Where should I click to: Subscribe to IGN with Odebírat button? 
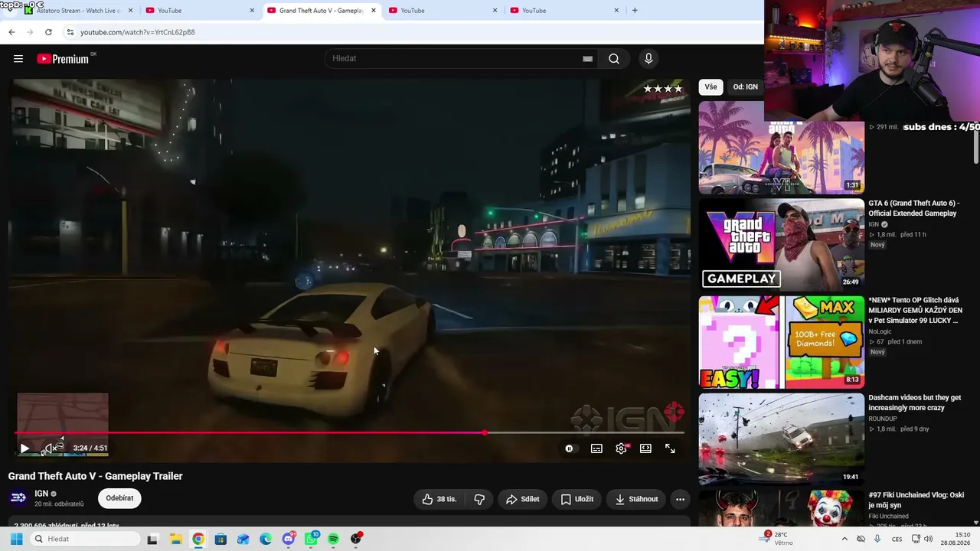coord(119,498)
